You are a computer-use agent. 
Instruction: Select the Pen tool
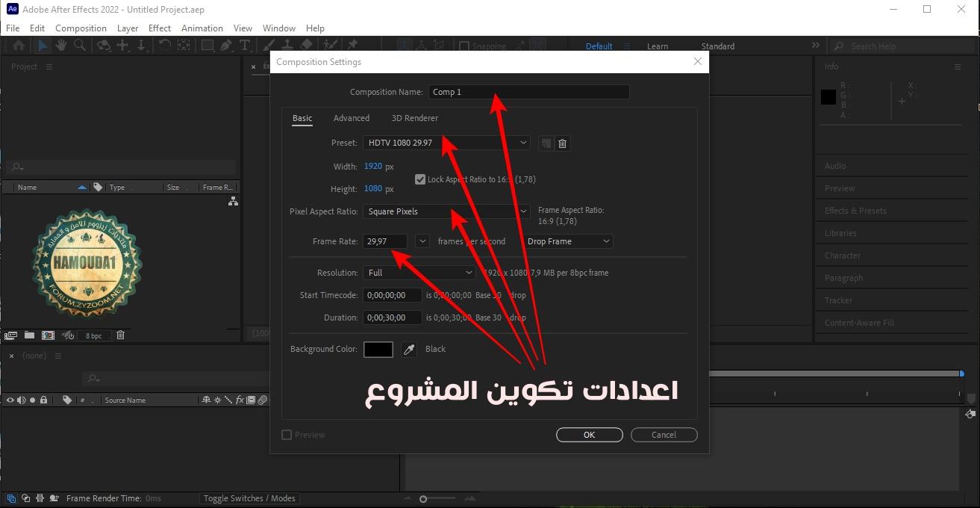(x=226, y=46)
